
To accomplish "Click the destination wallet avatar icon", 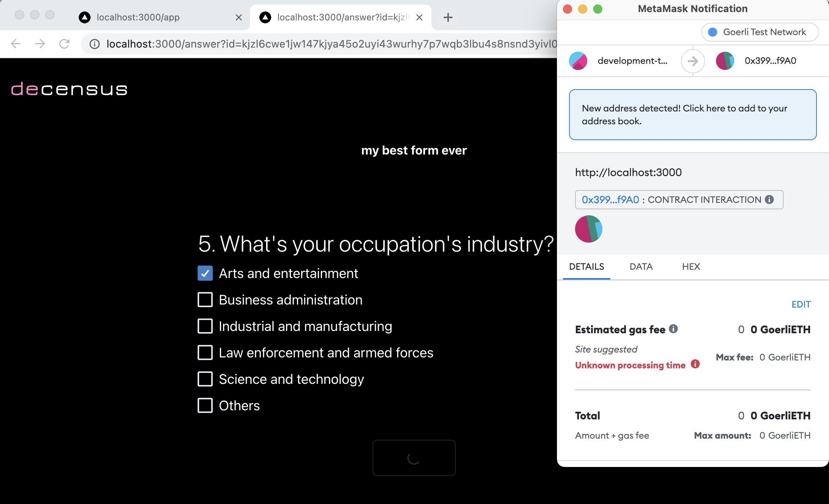I will point(725,60).
